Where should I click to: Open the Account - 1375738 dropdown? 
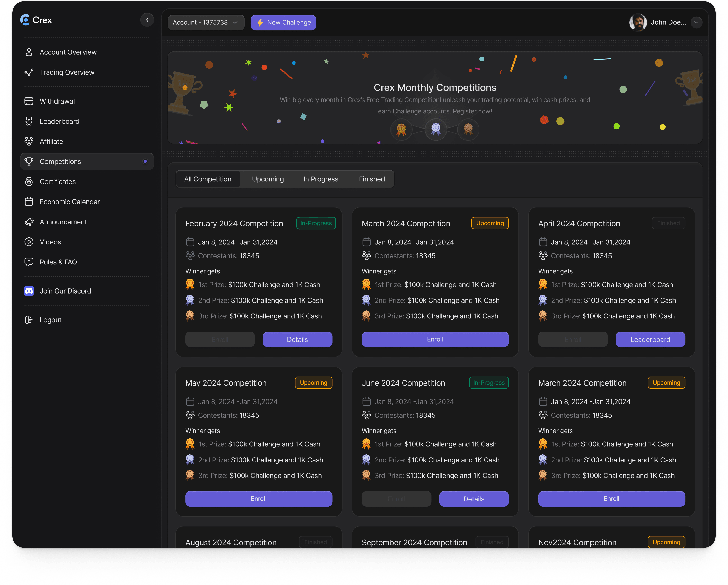pyautogui.click(x=206, y=22)
